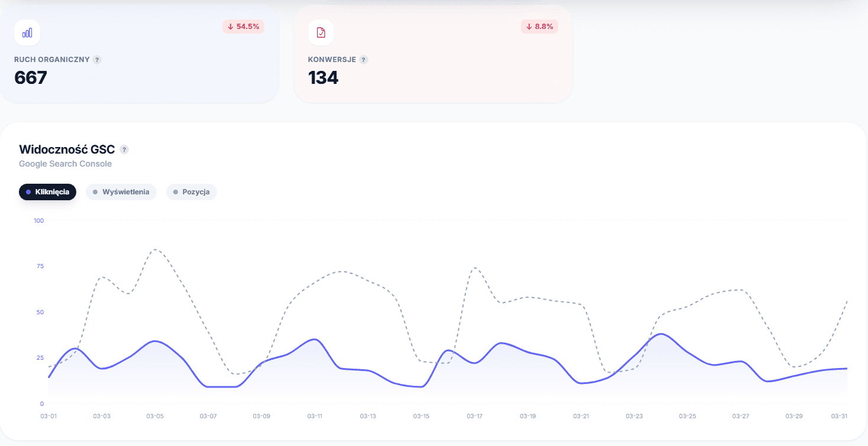Click the organic traffic value 667

pos(31,77)
